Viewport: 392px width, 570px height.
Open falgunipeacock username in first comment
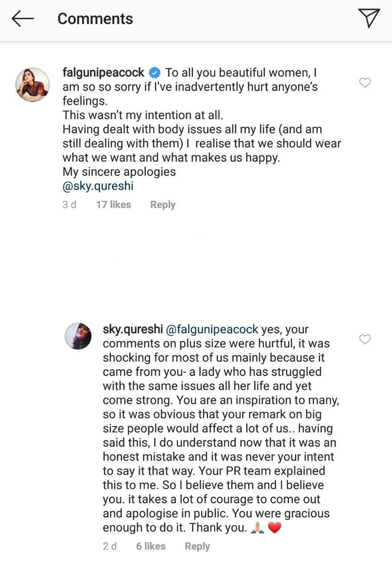103,73
